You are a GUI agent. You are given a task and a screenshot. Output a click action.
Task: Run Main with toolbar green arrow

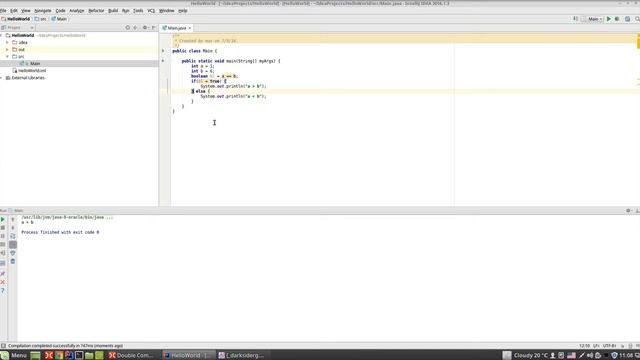[x=609, y=19]
